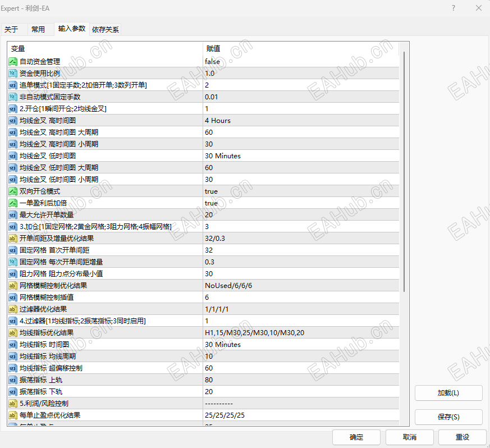Click the bool icon beside 双向开仓模式
The image size is (490, 448).
click(x=12, y=191)
